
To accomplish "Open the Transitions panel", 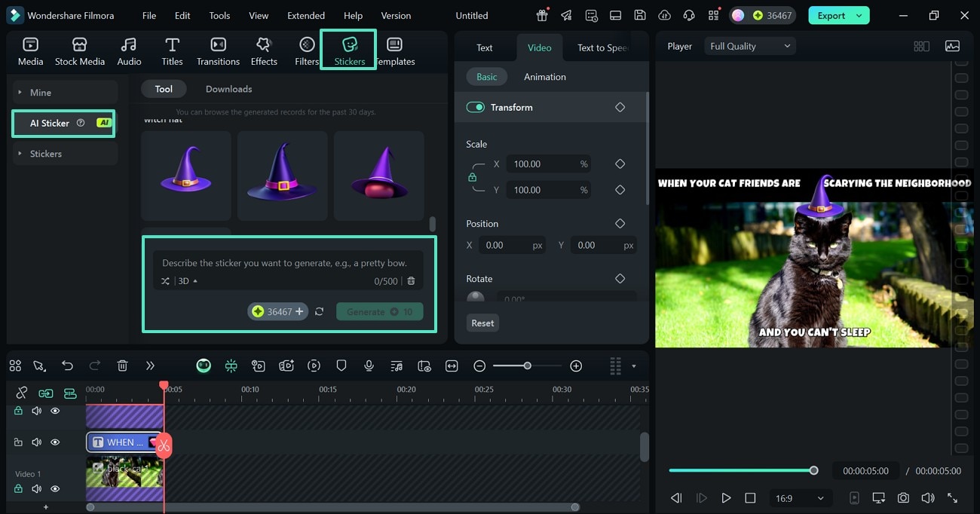I will [x=218, y=51].
